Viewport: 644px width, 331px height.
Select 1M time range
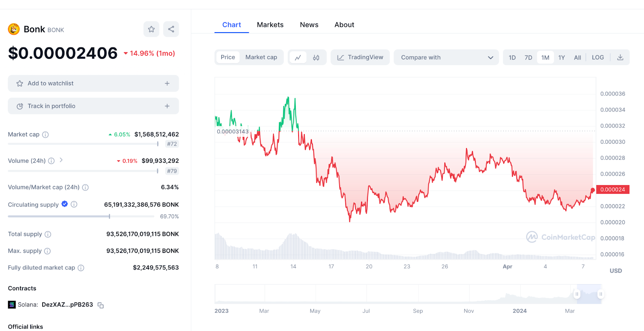[545, 58]
